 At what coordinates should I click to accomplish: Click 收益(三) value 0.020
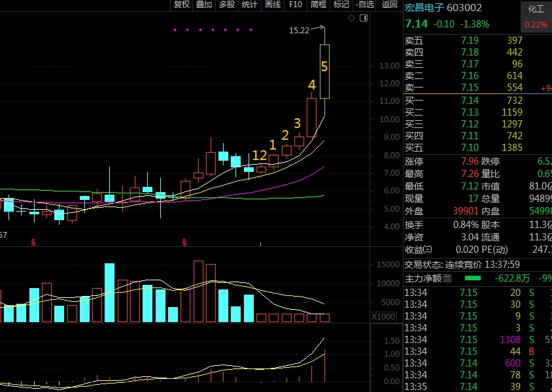[x=467, y=250]
